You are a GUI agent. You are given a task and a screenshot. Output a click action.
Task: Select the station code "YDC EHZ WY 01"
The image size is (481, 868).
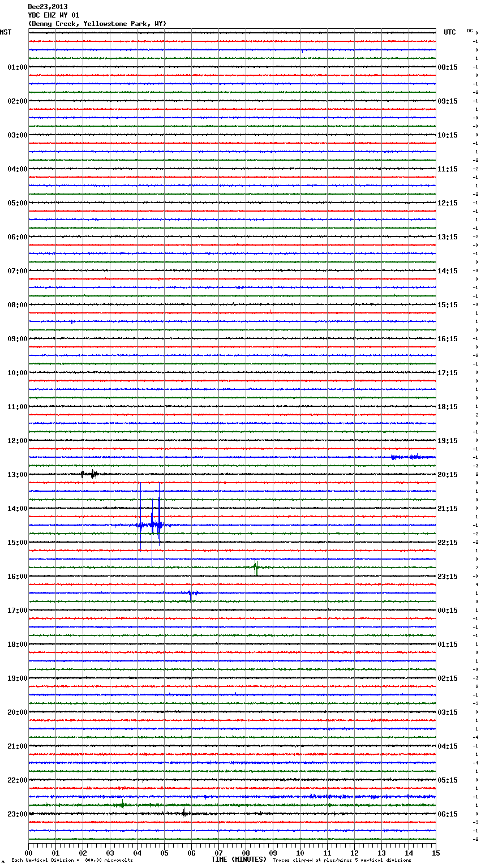pos(54,15)
